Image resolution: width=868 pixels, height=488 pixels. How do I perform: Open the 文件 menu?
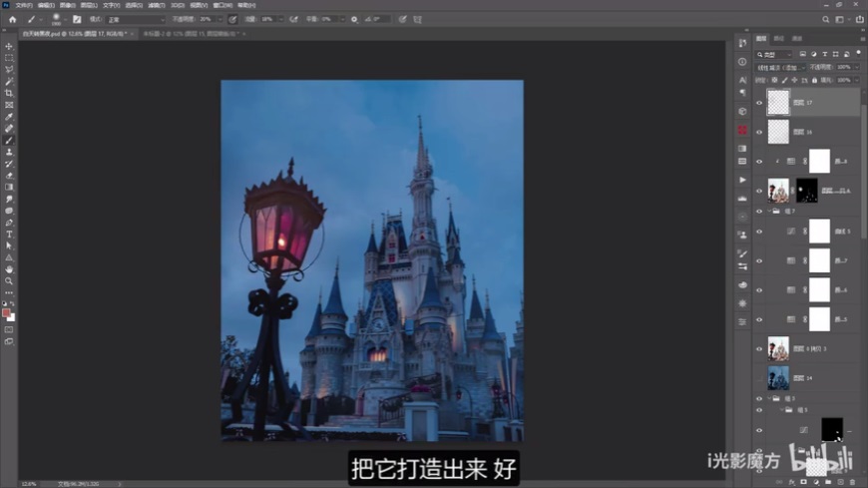(23, 5)
